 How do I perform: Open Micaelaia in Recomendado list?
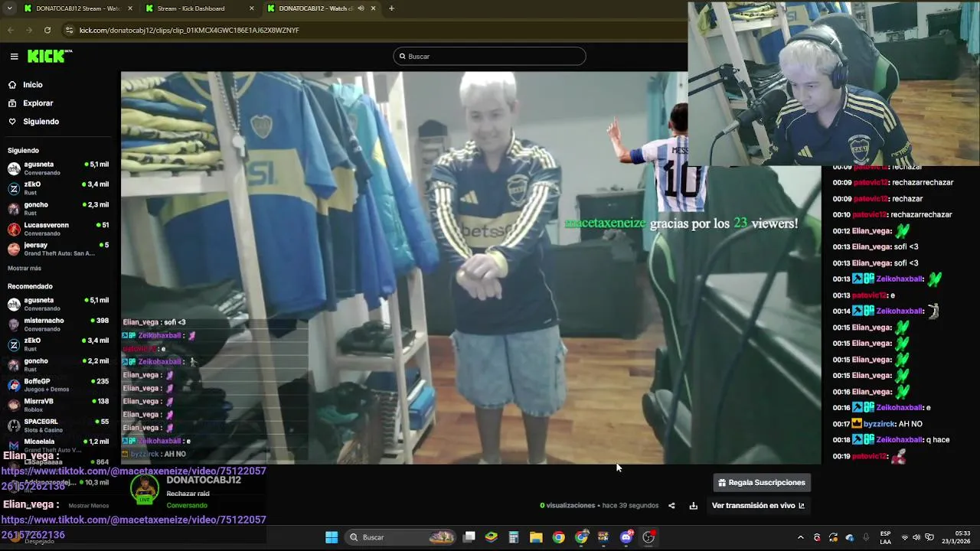click(x=58, y=445)
